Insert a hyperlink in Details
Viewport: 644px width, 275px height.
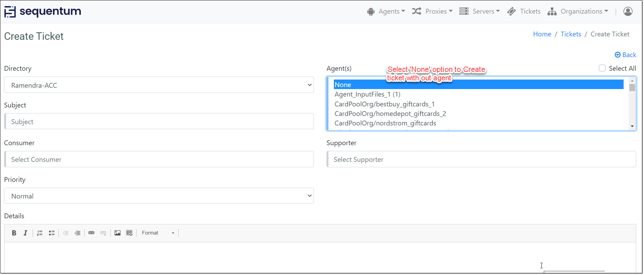coord(91,233)
